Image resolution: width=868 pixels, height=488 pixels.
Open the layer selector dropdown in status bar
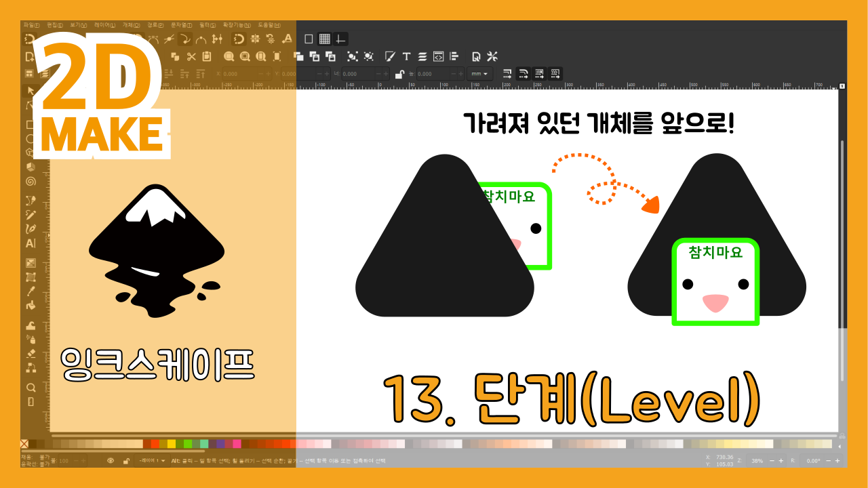point(152,460)
